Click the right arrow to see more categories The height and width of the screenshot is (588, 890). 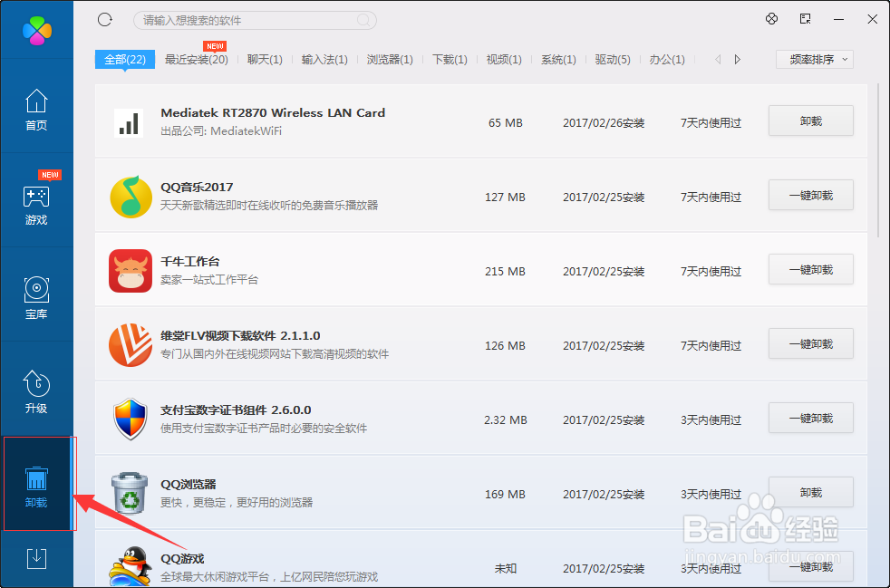736,58
